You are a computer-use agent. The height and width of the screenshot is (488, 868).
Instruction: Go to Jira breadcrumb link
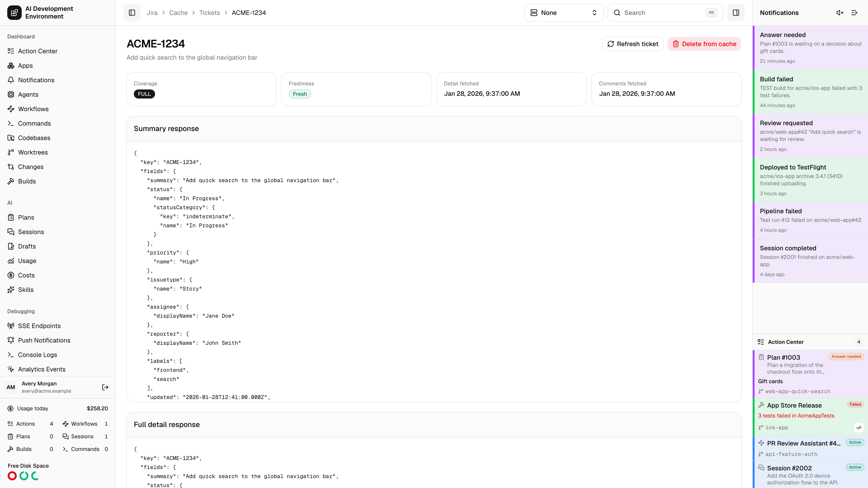[152, 13]
